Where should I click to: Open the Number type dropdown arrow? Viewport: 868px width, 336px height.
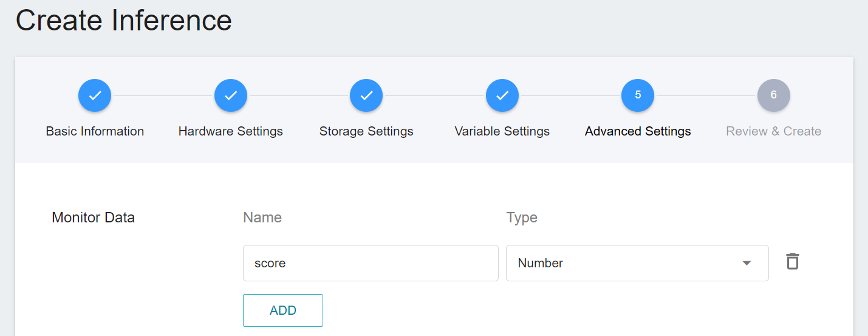point(747,263)
